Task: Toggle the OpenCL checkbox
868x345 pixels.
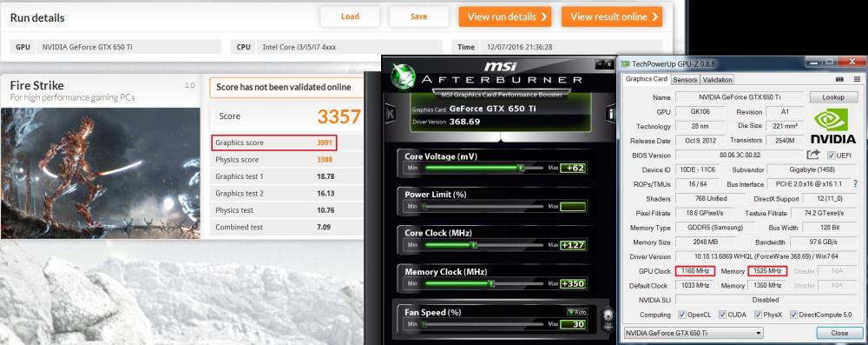Action: (x=682, y=315)
